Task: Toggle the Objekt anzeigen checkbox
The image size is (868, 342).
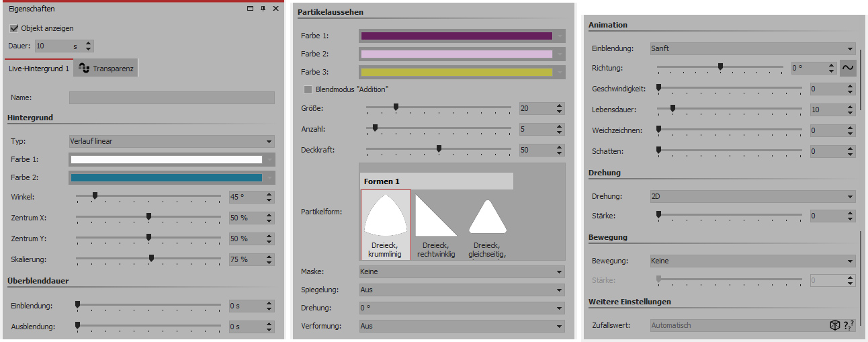Action: [14, 28]
